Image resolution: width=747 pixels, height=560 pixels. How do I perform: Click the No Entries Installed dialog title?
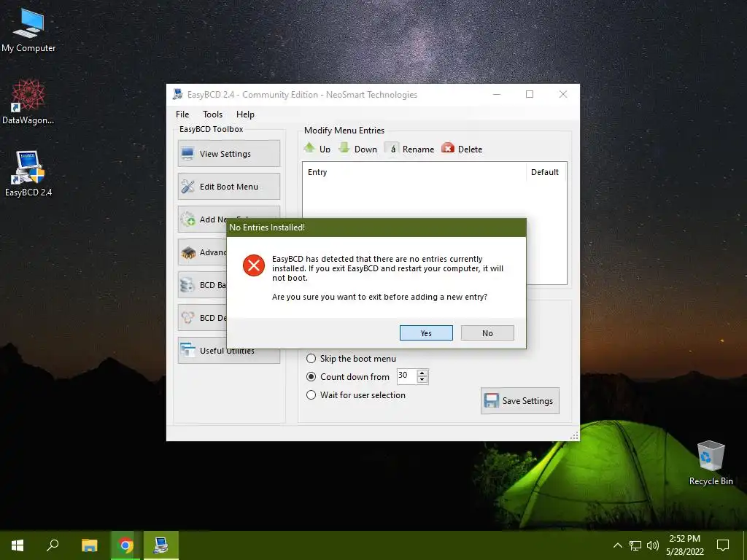click(x=267, y=227)
